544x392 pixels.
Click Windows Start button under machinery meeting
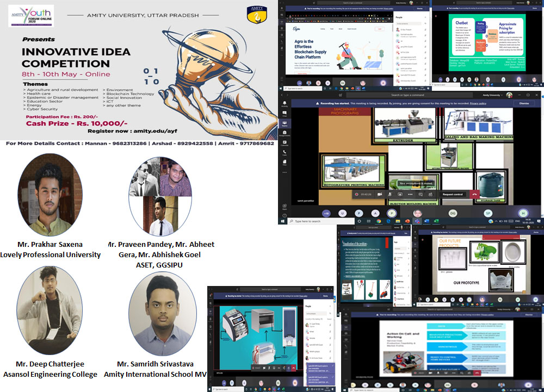283,221
